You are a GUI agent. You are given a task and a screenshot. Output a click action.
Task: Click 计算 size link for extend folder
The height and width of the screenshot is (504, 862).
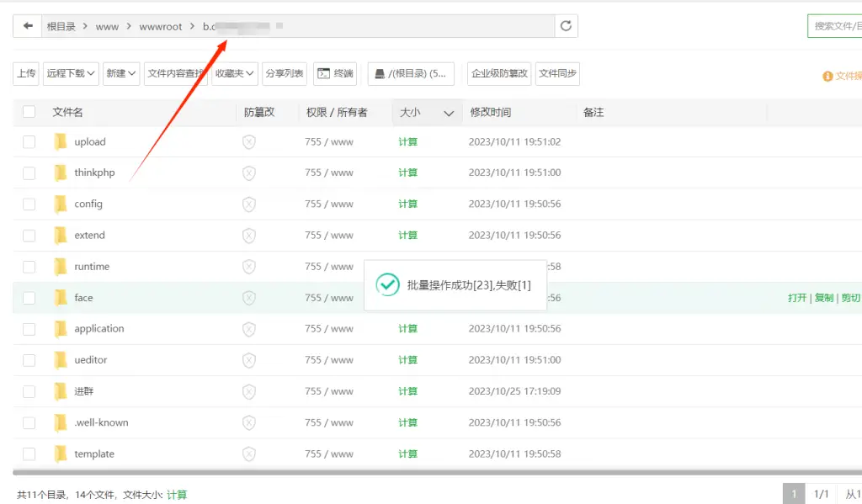pyautogui.click(x=407, y=236)
